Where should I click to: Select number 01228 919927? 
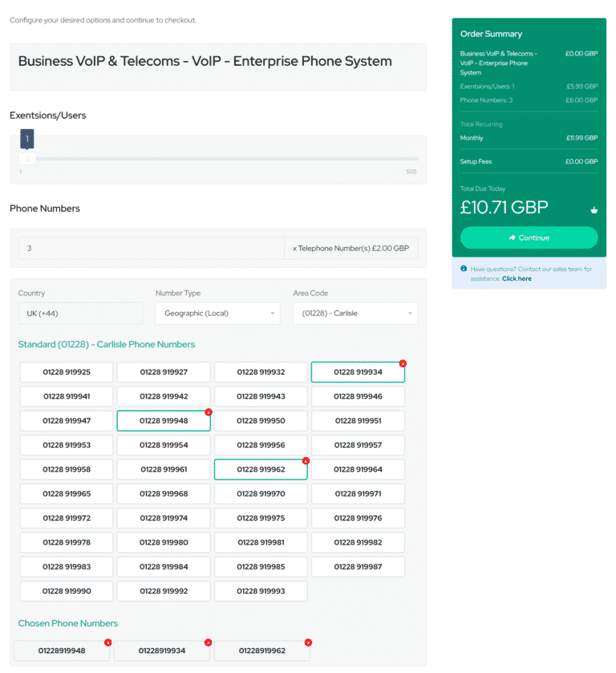point(164,372)
